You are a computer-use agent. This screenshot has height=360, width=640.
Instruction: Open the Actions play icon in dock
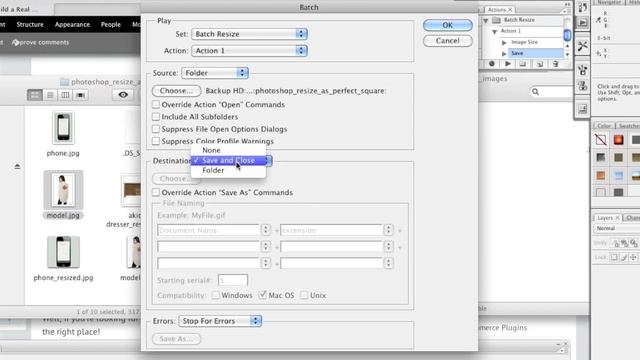[582, 23]
